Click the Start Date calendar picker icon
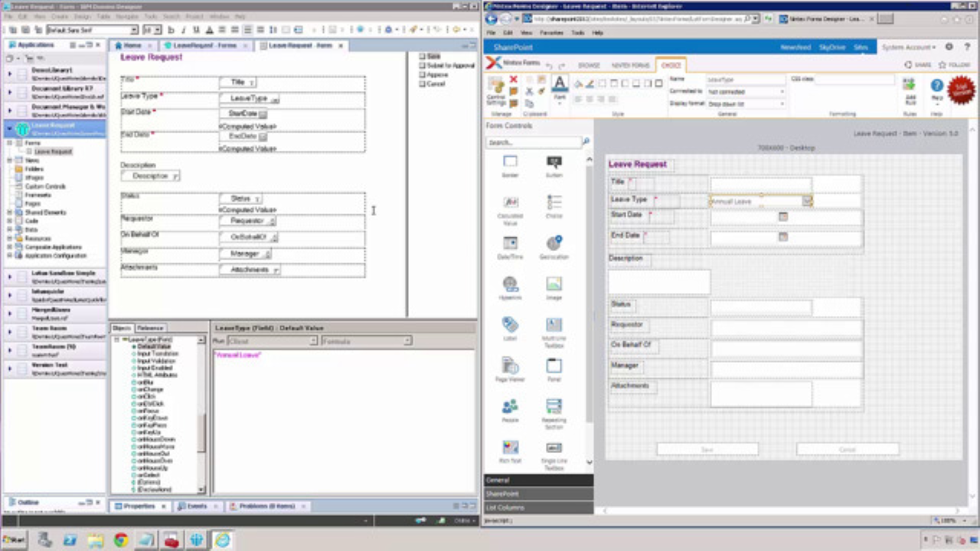The width and height of the screenshot is (980, 551). pos(782,217)
